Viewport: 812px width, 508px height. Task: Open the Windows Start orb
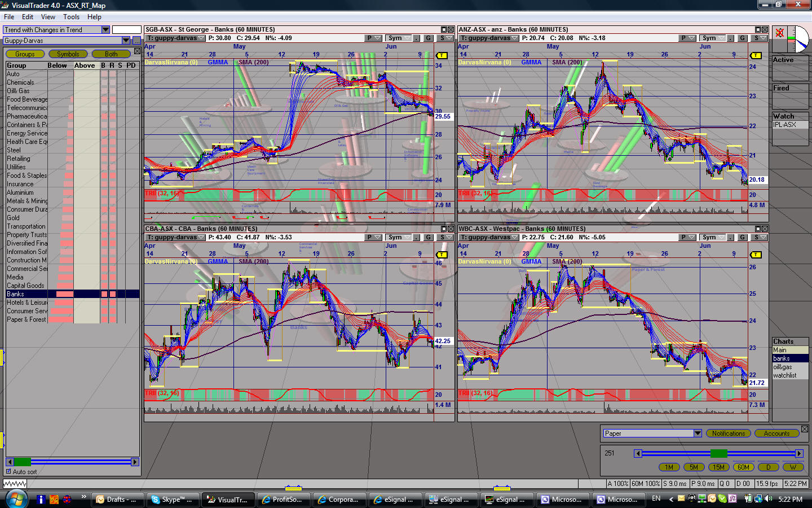pos(16,499)
